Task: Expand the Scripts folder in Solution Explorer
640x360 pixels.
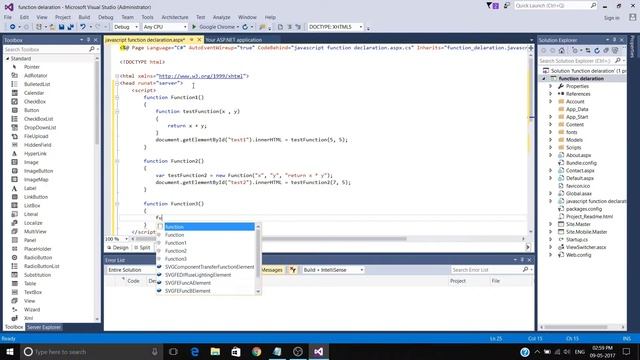Action: pos(550,148)
